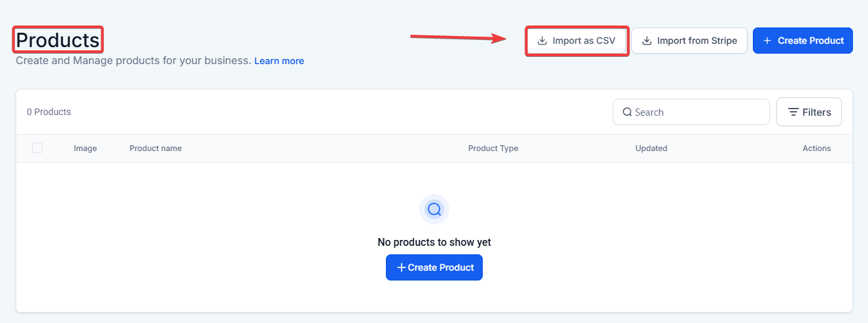Click the plus icon in the top Create Product button
This screenshot has width=868, height=323.
click(x=767, y=41)
